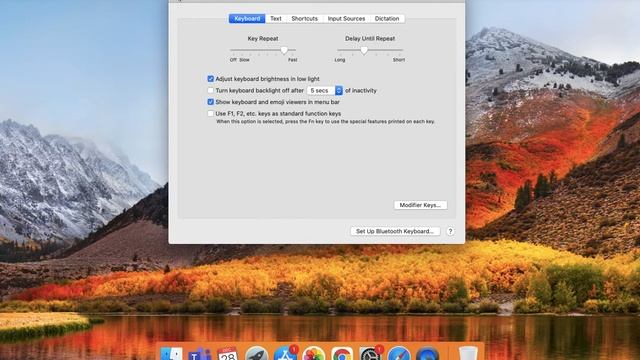Enable F1, F2 keys as standard function keys
This screenshot has width=640, height=360.
click(x=211, y=113)
